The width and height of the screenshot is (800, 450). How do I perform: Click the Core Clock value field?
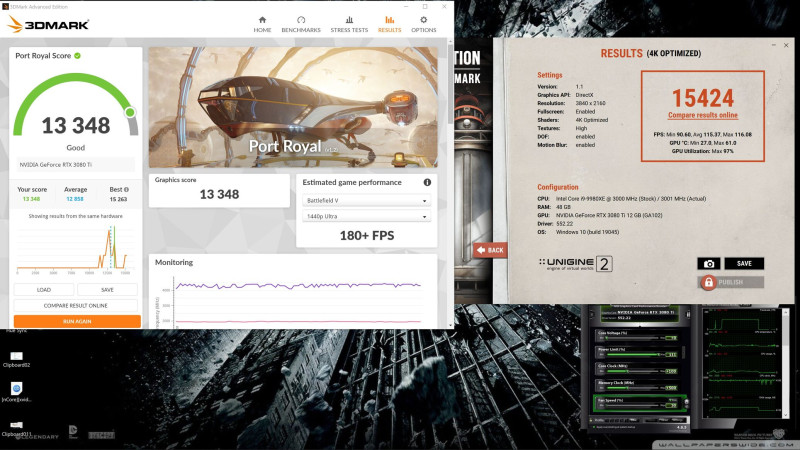coord(671,371)
